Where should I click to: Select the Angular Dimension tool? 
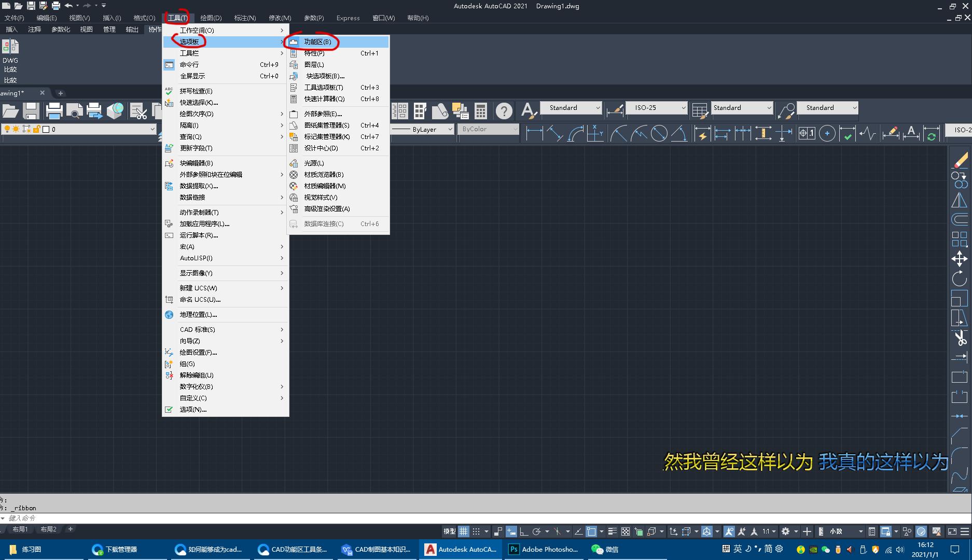click(681, 133)
